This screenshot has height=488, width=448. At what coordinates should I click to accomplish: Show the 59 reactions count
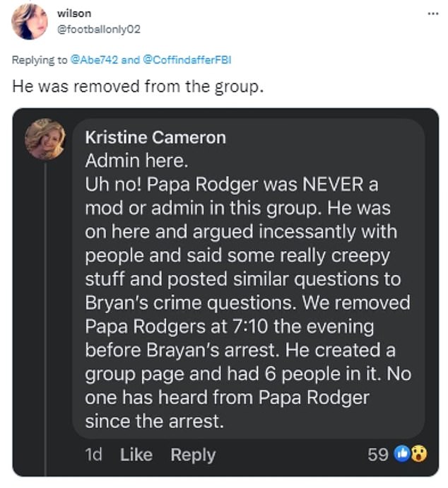(378, 455)
